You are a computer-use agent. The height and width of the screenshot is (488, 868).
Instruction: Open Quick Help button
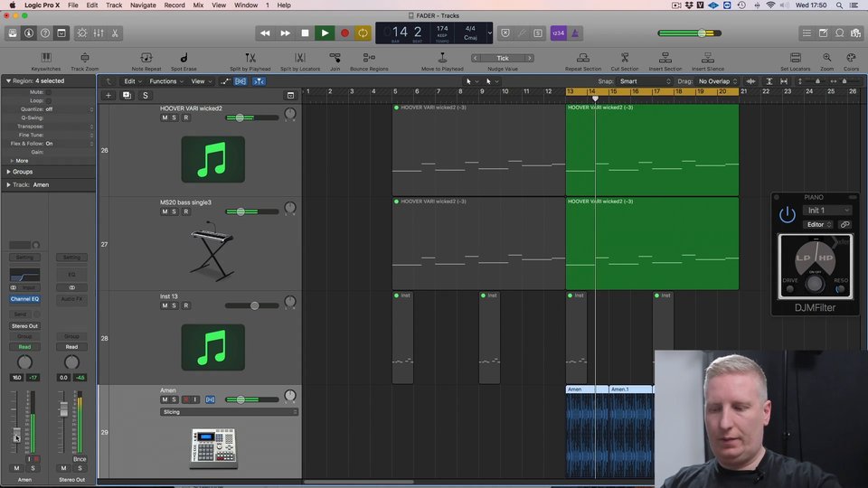tap(45, 33)
